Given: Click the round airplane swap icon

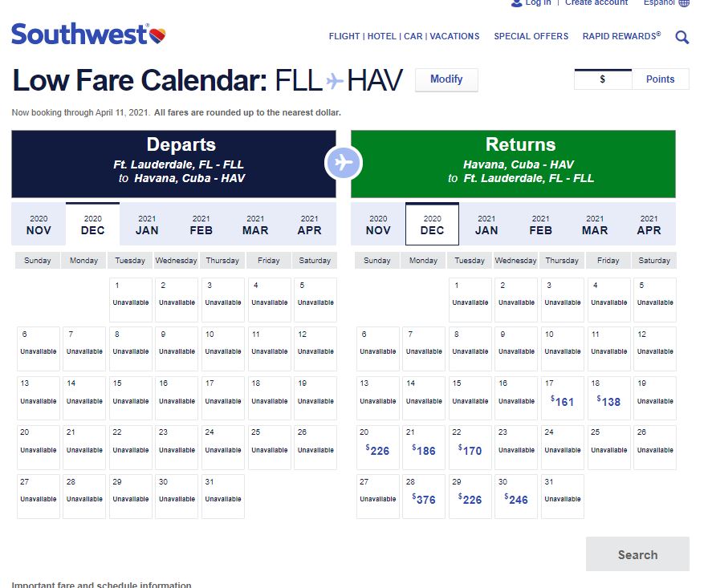Looking at the screenshot, I should pyautogui.click(x=344, y=164).
